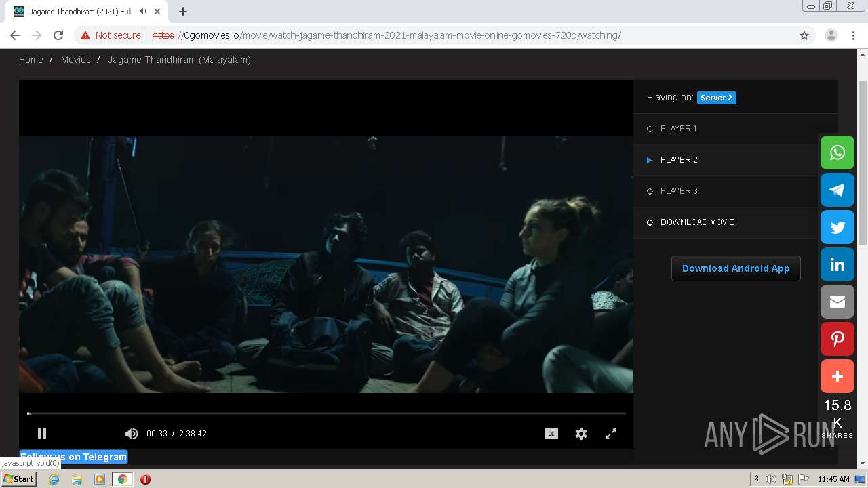Open Chrome three-dot menu
This screenshot has width=868, height=488.
click(854, 35)
